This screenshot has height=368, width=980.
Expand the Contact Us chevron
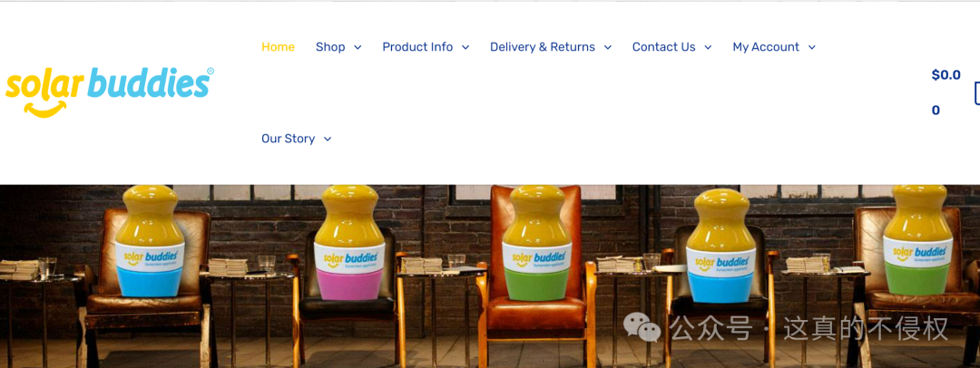pyautogui.click(x=708, y=47)
